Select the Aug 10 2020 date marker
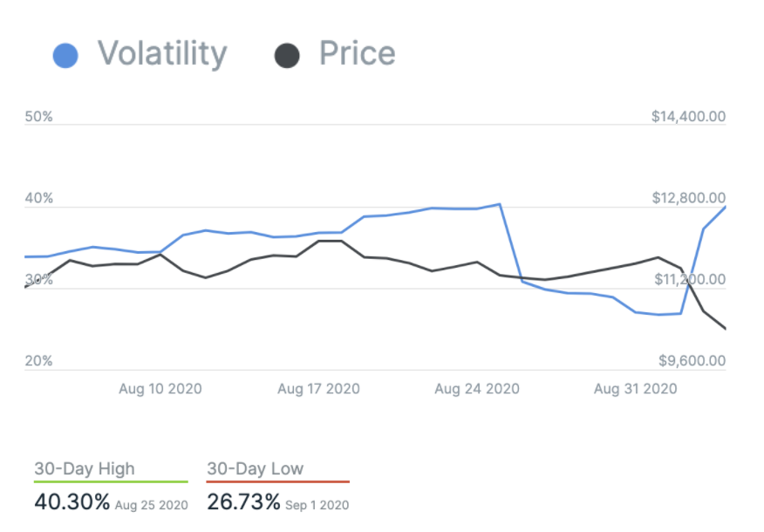 point(160,389)
